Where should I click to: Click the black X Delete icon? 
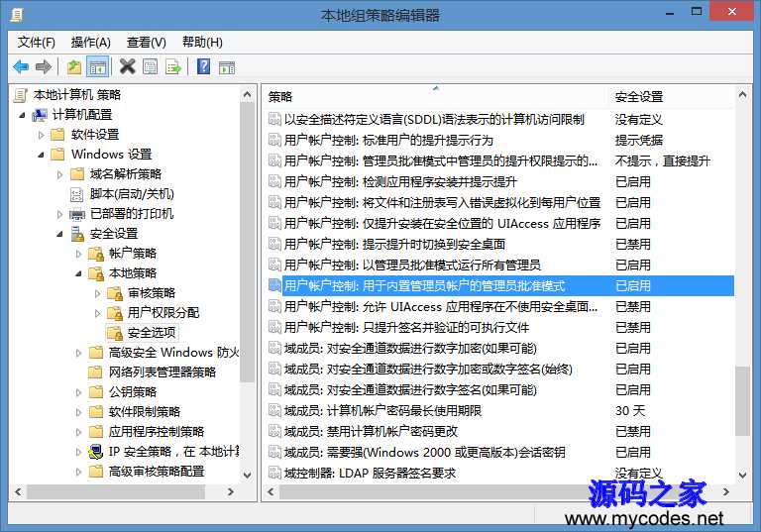(127, 66)
